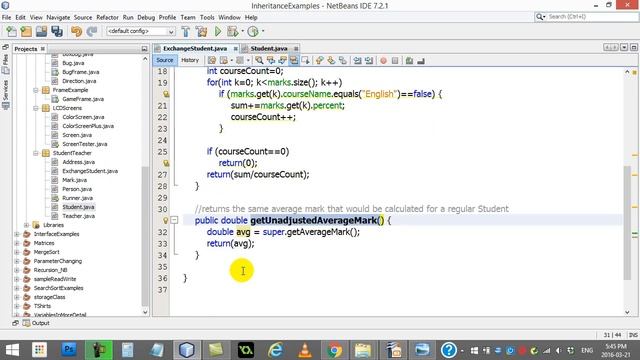Click the Next Bookmark editor icon

331,60
